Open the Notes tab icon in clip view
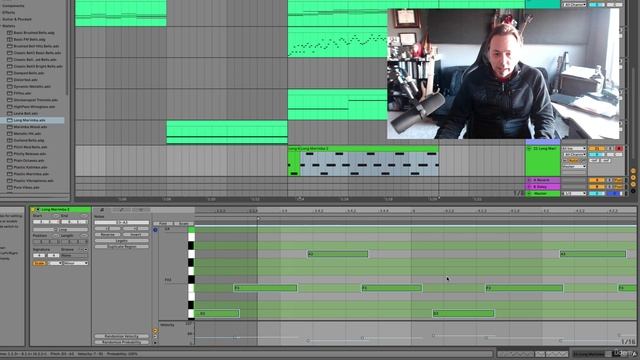The height and width of the screenshot is (360, 640). coord(102,210)
